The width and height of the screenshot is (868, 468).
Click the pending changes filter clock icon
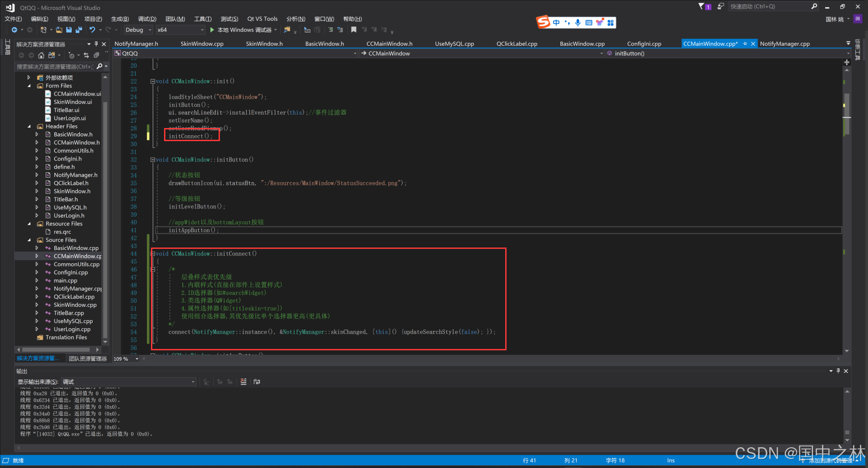(x=72, y=55)
